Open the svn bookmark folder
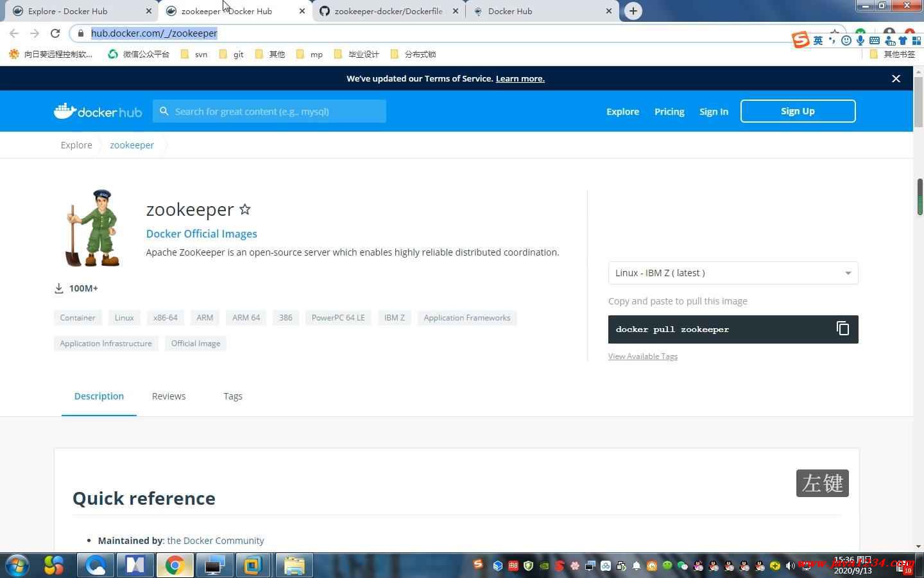 pyautogui.click(x=194, y=55)
